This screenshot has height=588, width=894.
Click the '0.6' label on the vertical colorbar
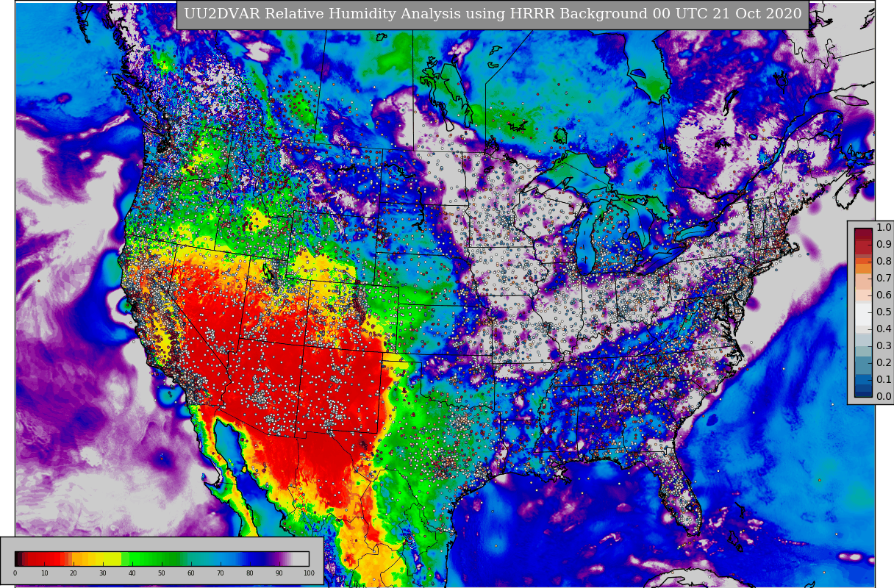(884, 295)
